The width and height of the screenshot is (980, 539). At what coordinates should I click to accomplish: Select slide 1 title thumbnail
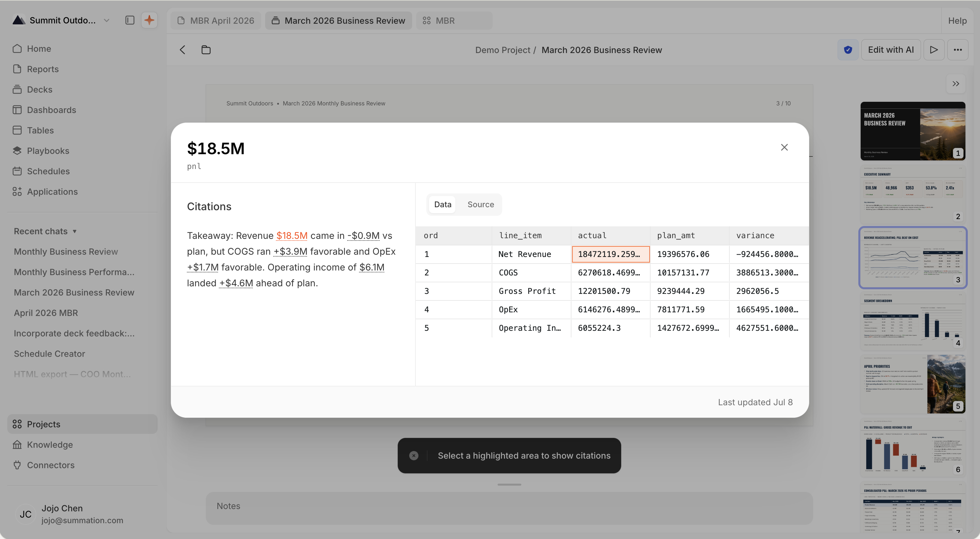(x=912, y=131)
